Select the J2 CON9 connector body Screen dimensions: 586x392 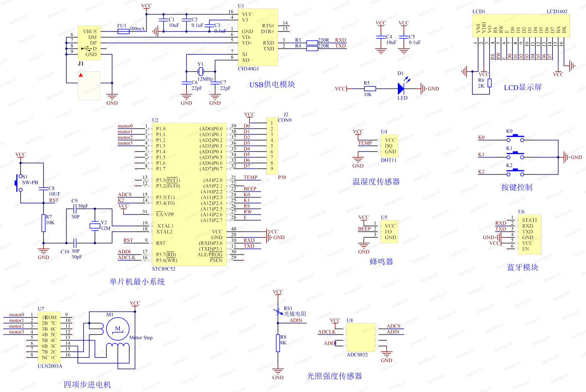(x=272, y=146)
